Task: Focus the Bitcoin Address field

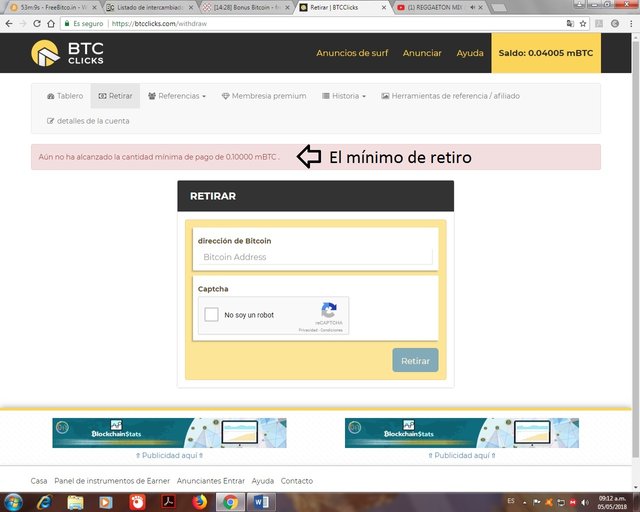Action: (x=315, y=257)
